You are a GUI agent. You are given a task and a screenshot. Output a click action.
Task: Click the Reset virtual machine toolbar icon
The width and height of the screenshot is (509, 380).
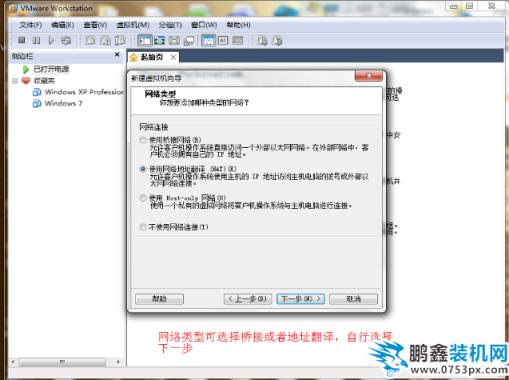[x=66, y=40]
